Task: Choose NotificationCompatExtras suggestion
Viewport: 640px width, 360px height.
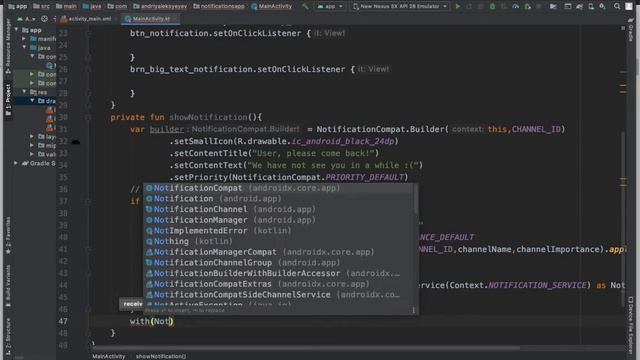Action: [278, 284]
